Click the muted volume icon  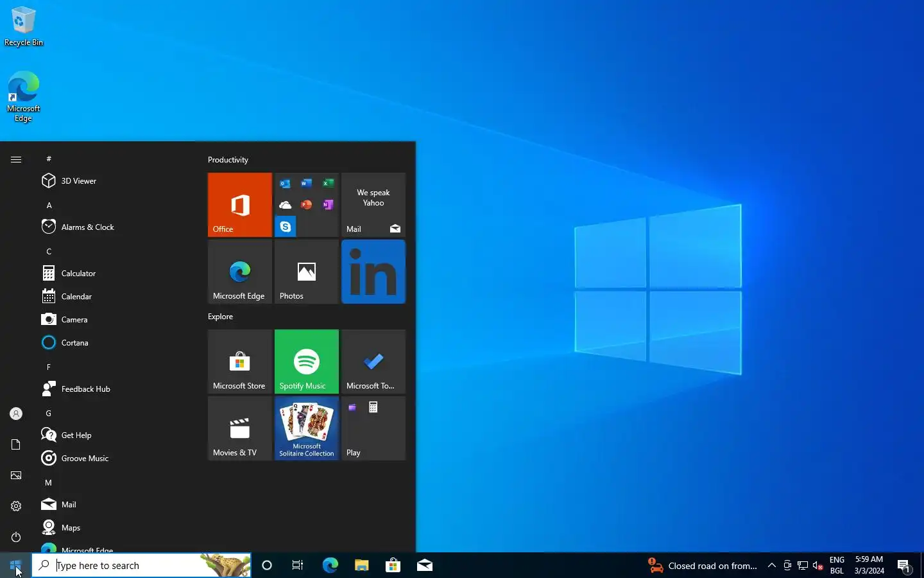coord(818,566)
